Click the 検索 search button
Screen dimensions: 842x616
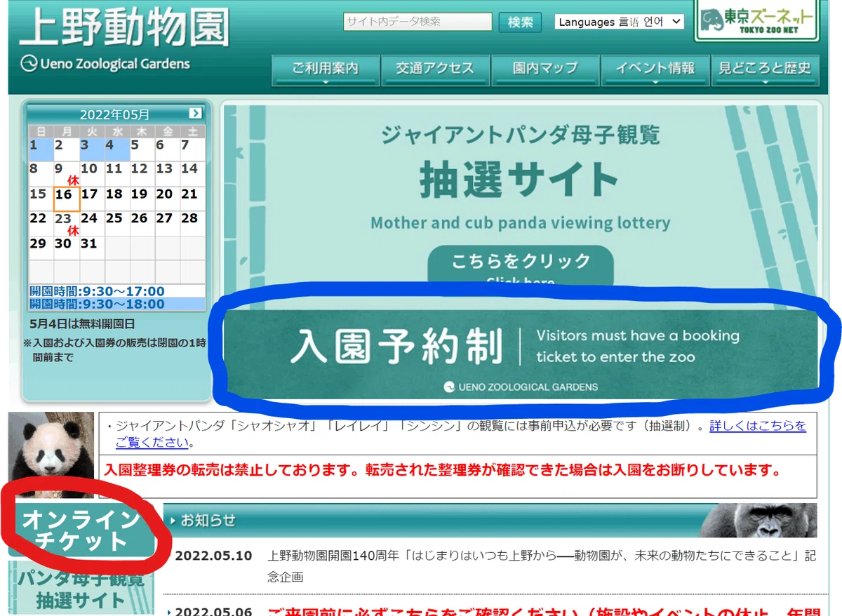tap(521, 22)
